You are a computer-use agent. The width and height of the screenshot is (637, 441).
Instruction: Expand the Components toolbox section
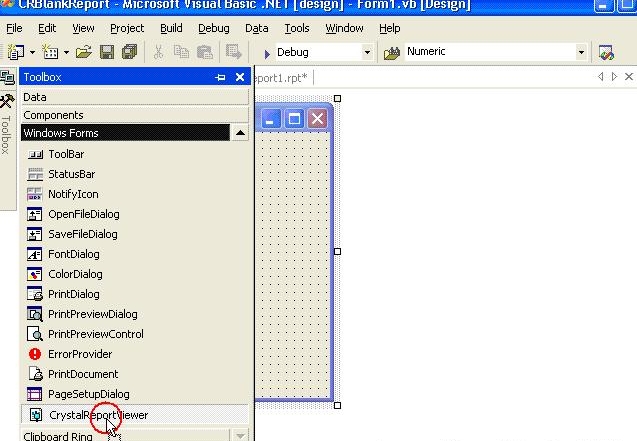pos(135,115)
